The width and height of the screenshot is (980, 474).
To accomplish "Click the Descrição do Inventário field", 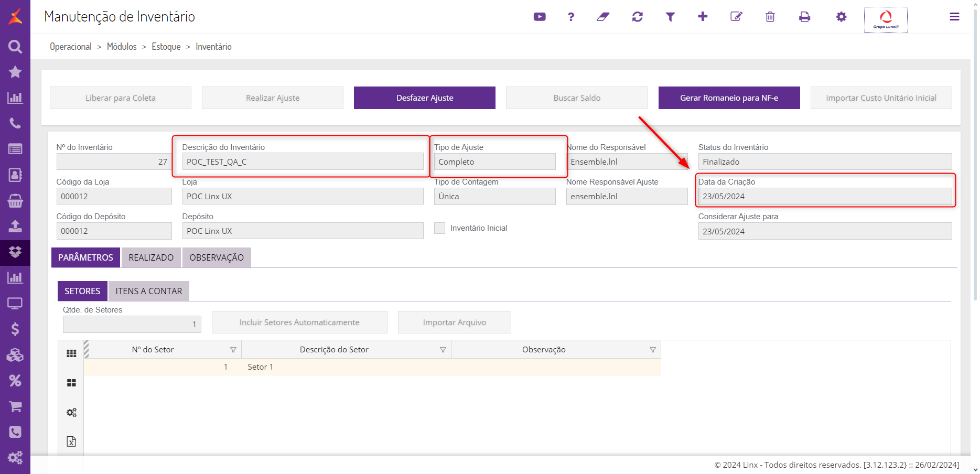I will 303,161.
